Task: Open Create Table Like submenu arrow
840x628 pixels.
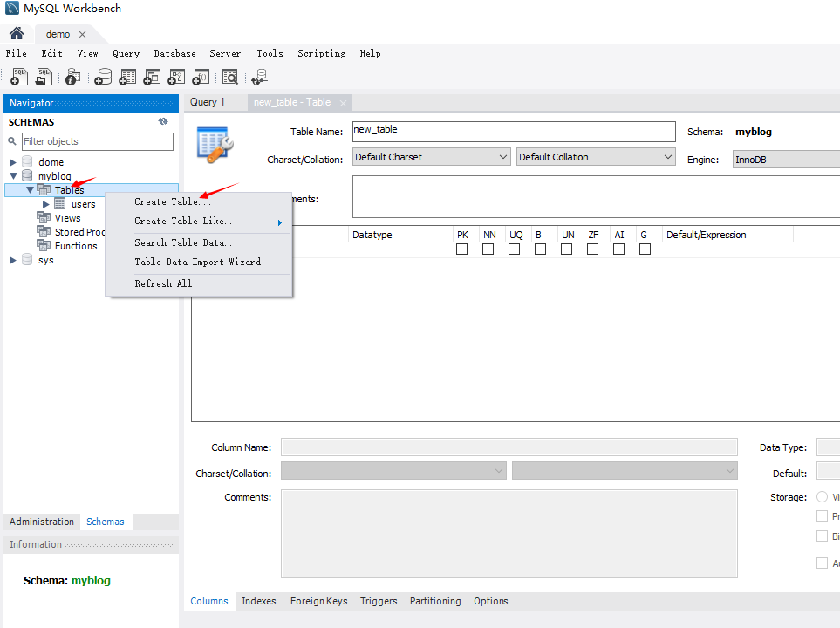Action: 280,222
